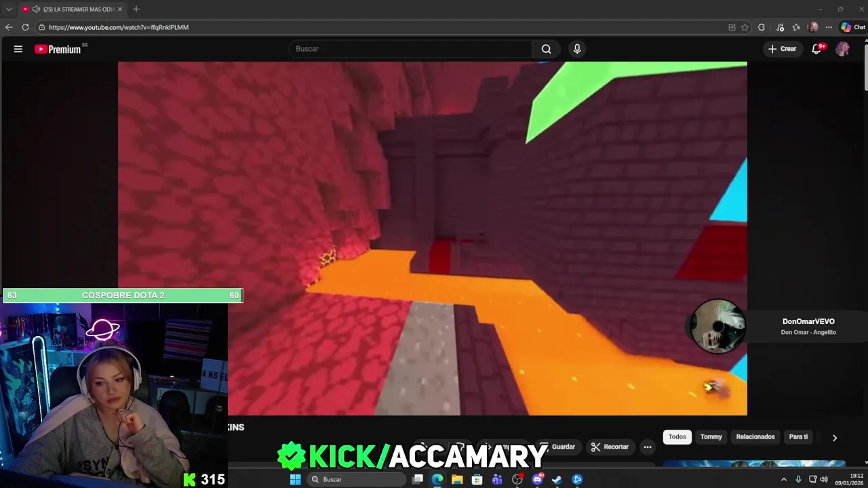
Task: Open Copilot Chat button
Action: click(853, 27)
